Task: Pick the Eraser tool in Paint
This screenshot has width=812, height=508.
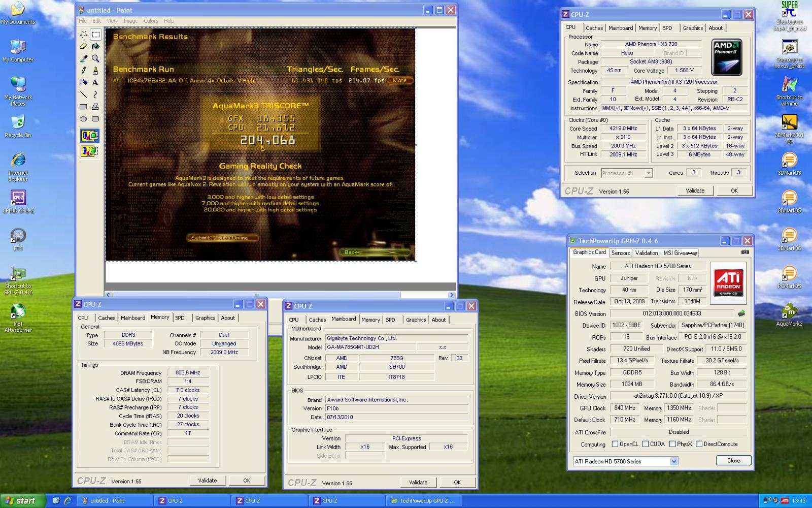Action: [x=84, y=46]
